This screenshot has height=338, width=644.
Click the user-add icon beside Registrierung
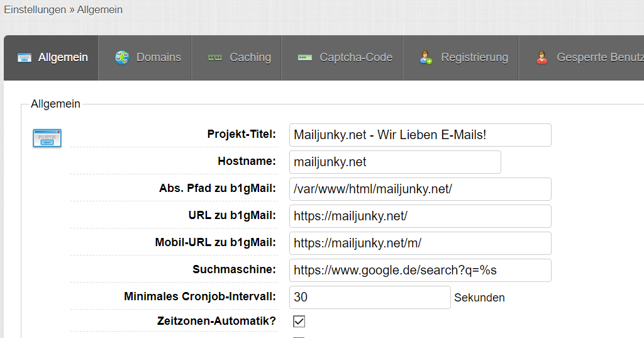pos(426,58)
